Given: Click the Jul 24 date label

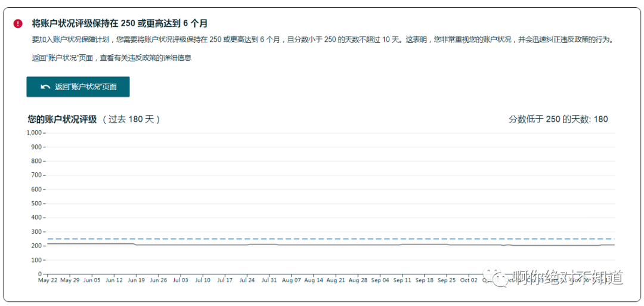Looking at the screenshot, I should click(x=247, y=280).
